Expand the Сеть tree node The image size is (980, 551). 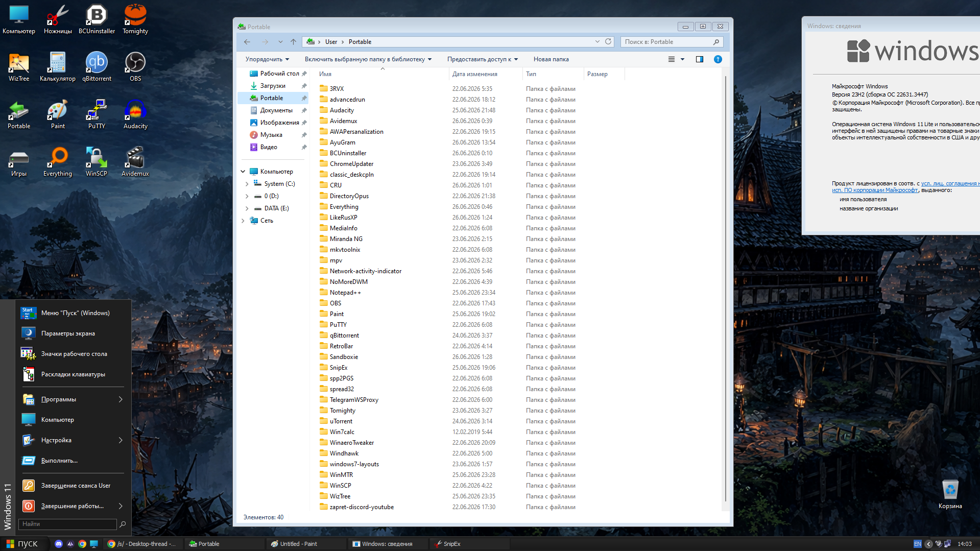243,221
